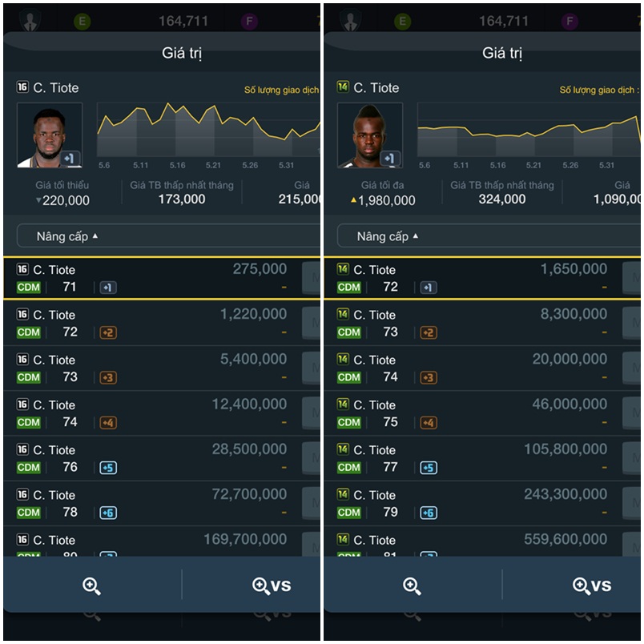Click season 16 C. Tiote player portrait
This screenshot has height=644, width=644.
pyautogui.click(x=50, y=135)
